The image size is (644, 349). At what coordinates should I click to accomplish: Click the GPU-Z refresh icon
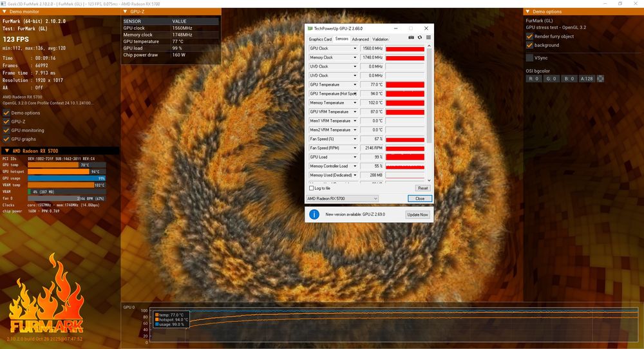click(420, 37)
